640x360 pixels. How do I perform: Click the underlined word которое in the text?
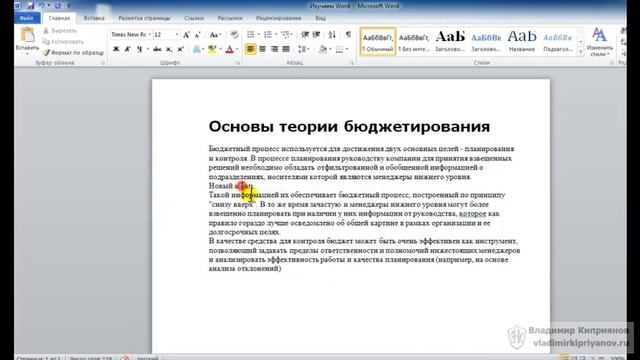[x=473, y=213]
